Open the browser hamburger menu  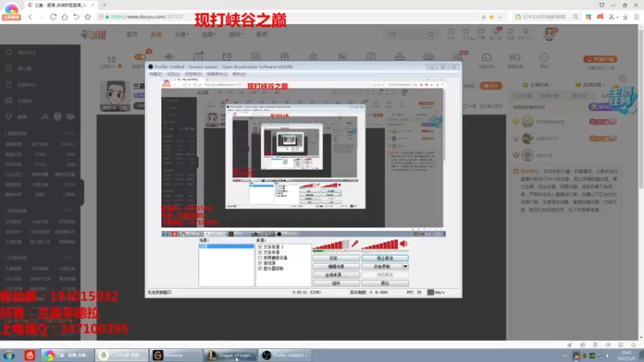[x=637, y=17]
